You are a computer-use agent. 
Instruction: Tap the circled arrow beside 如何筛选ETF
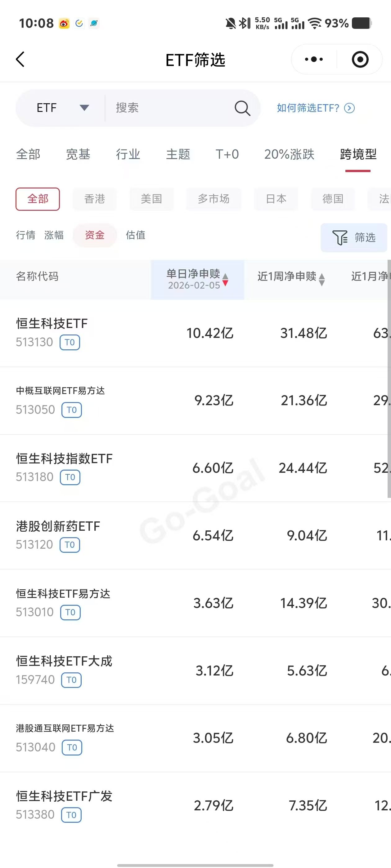click(x=349, y=108)
